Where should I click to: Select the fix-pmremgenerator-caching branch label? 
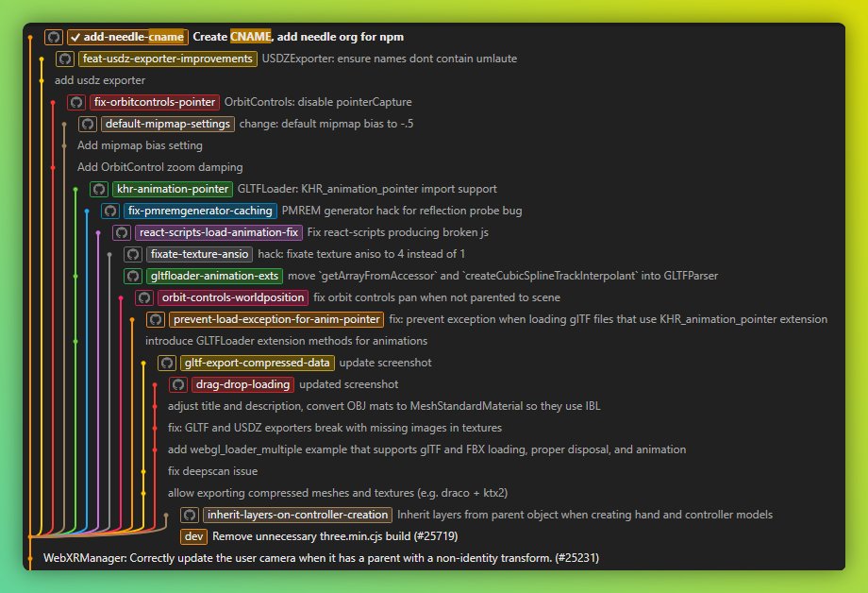click(x=200, y=211)
